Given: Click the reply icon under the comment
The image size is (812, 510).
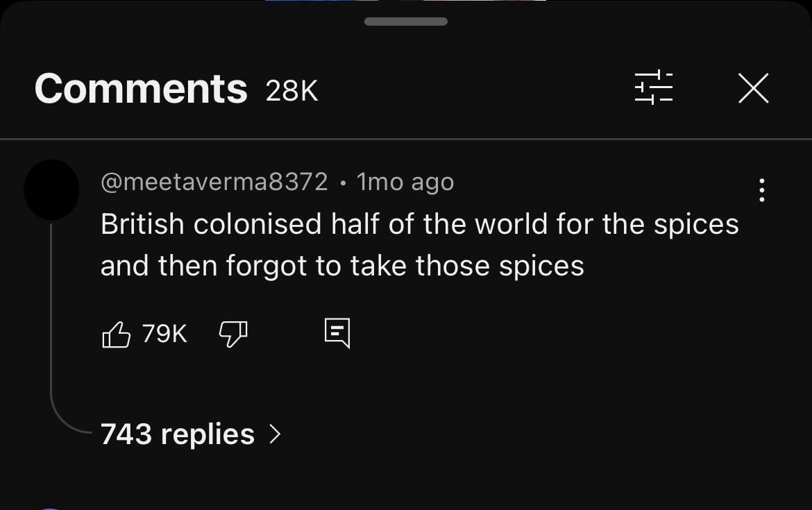Looking at the screenshot, I should pyautogui.click(x=337, y=334).
